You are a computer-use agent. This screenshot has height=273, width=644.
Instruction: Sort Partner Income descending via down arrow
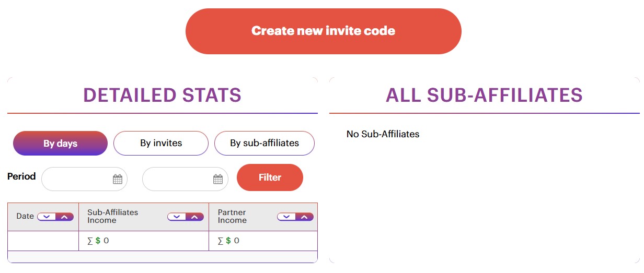pyautogui.click(x=286, y=217)
